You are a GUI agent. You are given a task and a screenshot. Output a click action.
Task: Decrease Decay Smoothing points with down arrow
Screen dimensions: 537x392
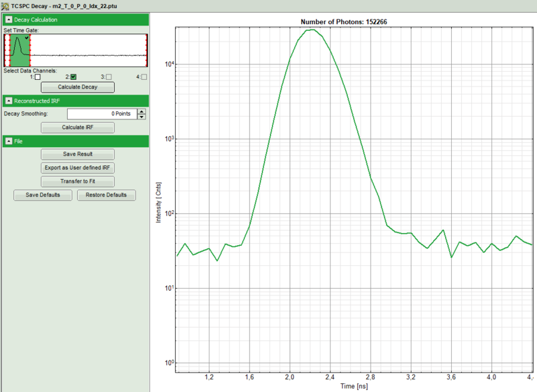coord(141,117)
